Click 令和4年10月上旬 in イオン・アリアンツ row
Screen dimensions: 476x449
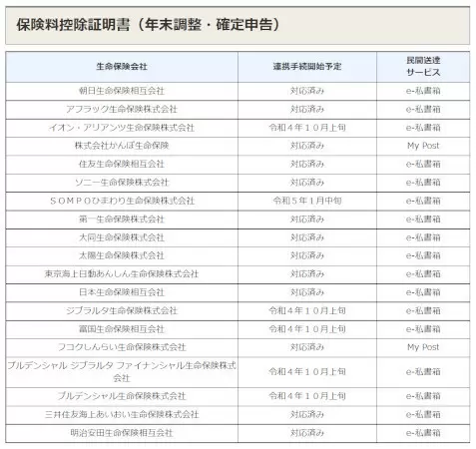(x=307, y=128)
